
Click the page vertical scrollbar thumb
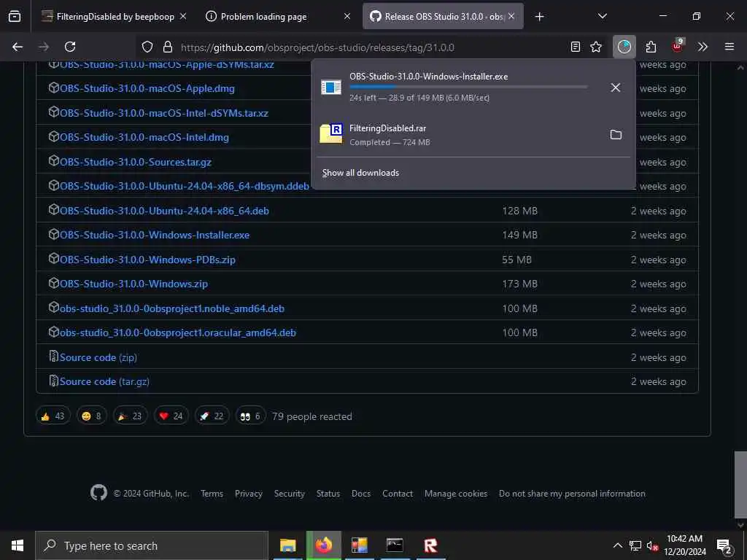[740, 484]
